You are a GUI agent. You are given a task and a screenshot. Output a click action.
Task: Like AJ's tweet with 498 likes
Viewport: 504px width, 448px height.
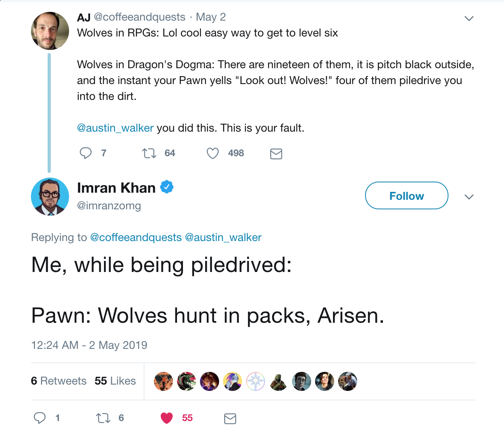coord(213,153)
